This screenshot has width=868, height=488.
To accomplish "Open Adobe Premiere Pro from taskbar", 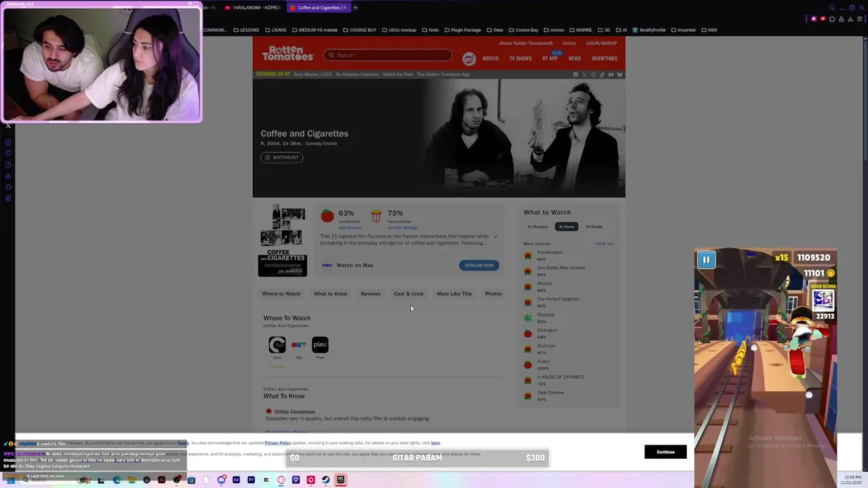I will coord(251,480).
